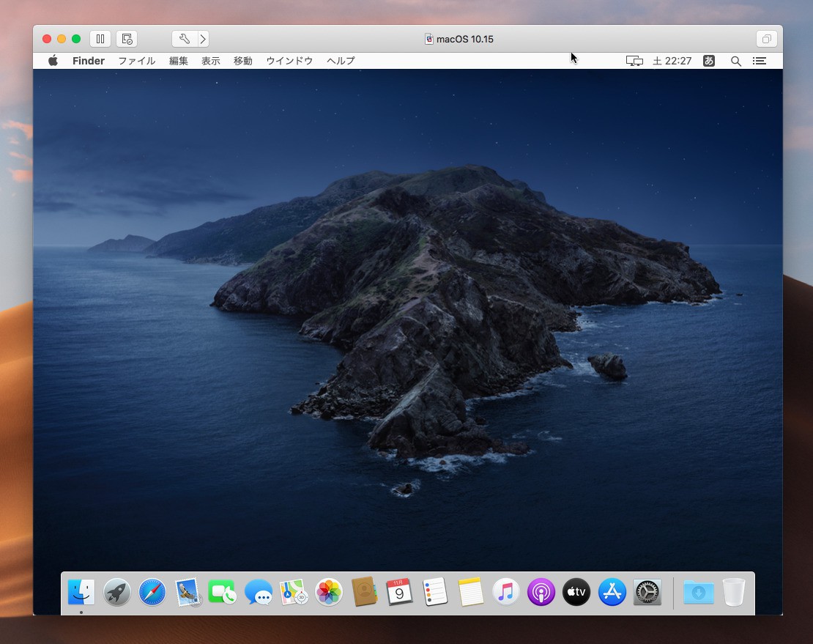Image resolution: width=813 pixels, height=644 pixels.
Task: Start a Spotlight search
Action: point(735,61)
